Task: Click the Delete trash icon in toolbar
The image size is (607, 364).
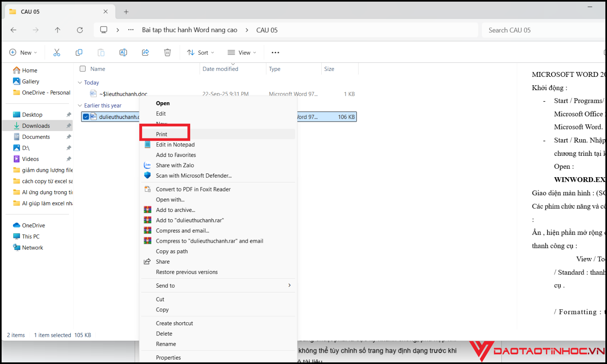Action: (168, 53)
